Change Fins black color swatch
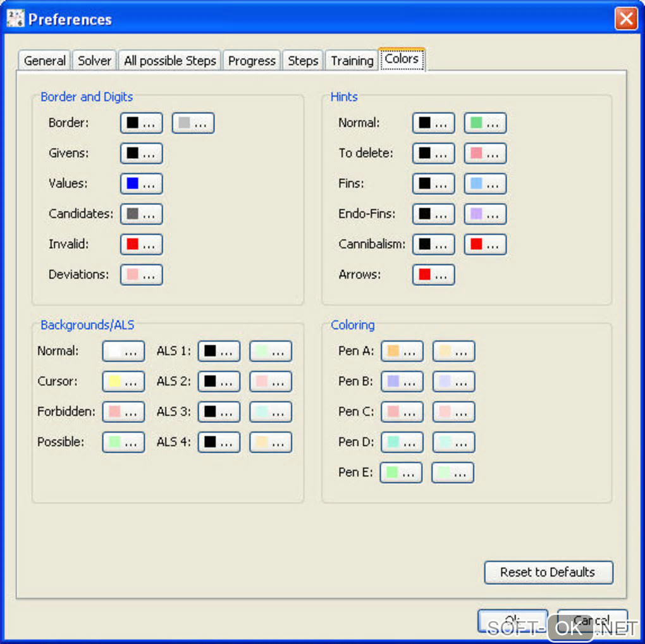The width and height of the screenshot is (645, 644). (434, 183)
